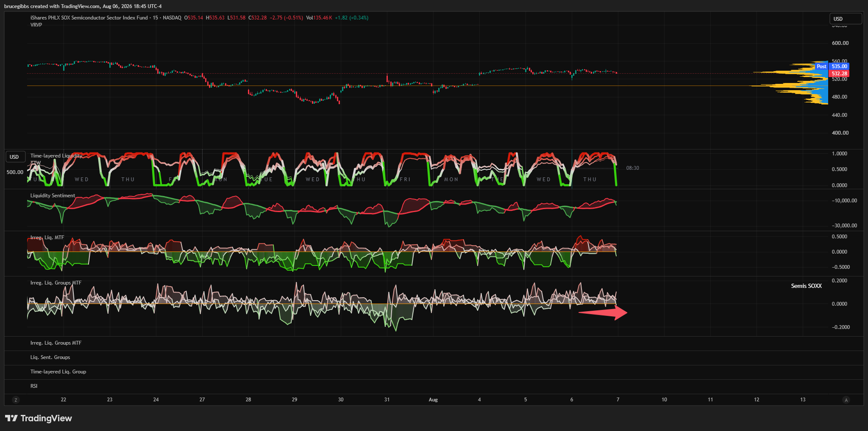Toggle the auto scale A icon
868x431 pixels.
coord(846,400)
